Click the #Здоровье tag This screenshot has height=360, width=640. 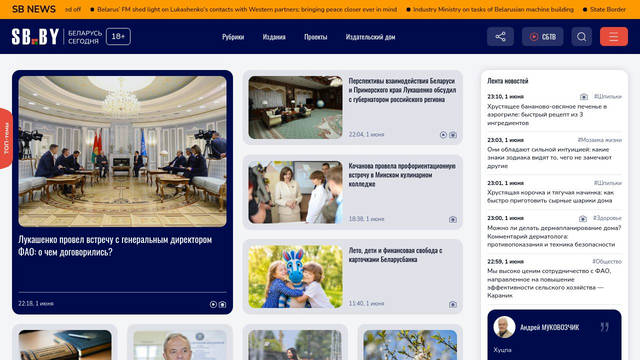[x=607, y=218]
